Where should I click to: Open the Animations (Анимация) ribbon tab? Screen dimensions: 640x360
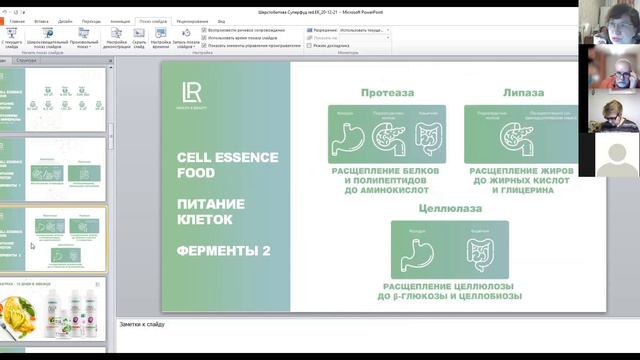[120, 21]
